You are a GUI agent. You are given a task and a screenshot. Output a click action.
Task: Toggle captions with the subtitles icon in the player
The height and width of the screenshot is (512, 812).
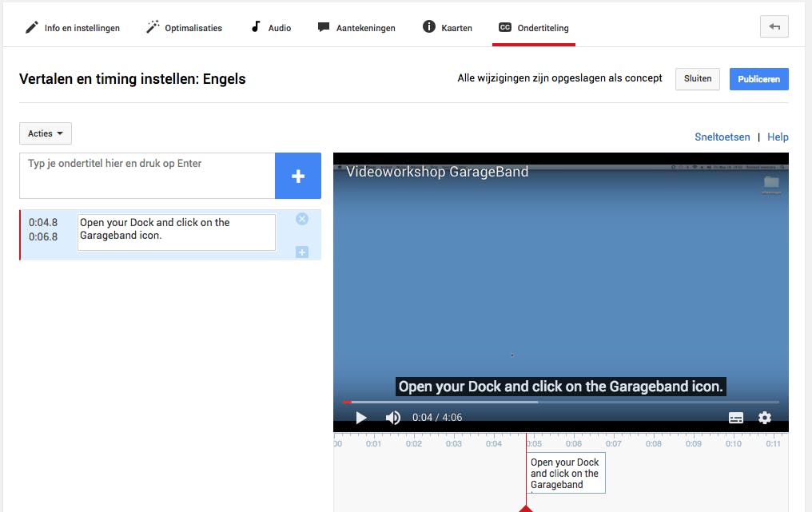[736, 418]
